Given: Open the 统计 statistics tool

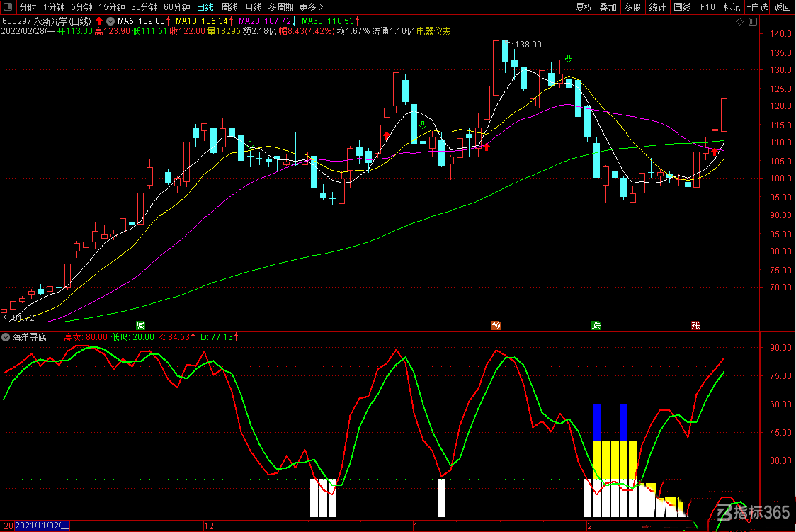Looking at the screenshot, I should [657, 7].
